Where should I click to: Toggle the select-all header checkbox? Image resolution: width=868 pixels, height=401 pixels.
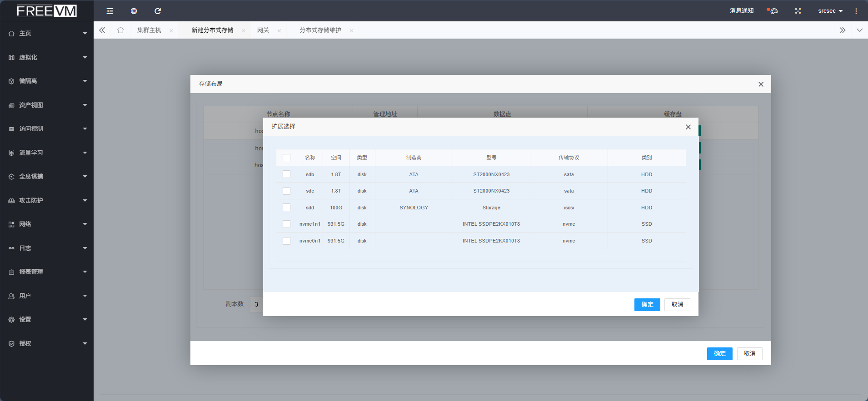(x=286, y=158)
